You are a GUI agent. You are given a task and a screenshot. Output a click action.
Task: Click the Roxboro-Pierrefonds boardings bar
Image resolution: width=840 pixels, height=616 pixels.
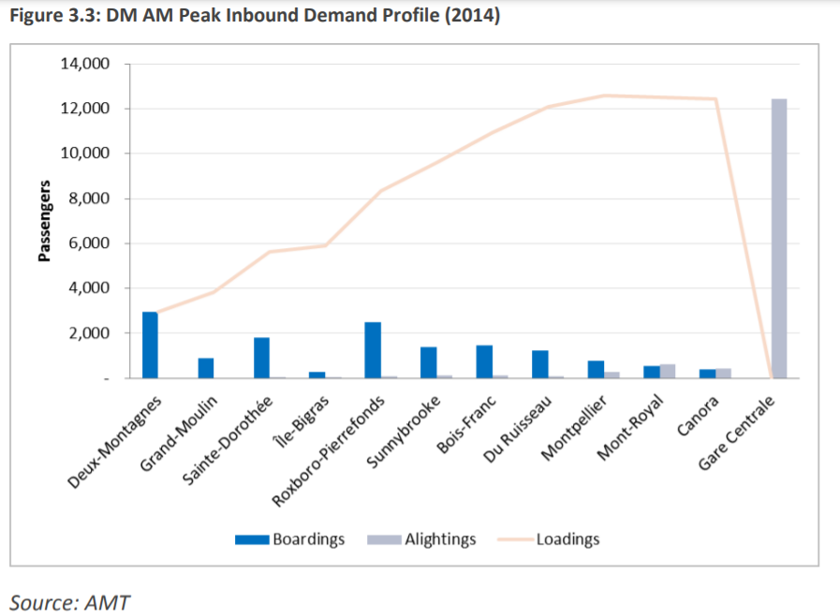[x=373, y=349]
